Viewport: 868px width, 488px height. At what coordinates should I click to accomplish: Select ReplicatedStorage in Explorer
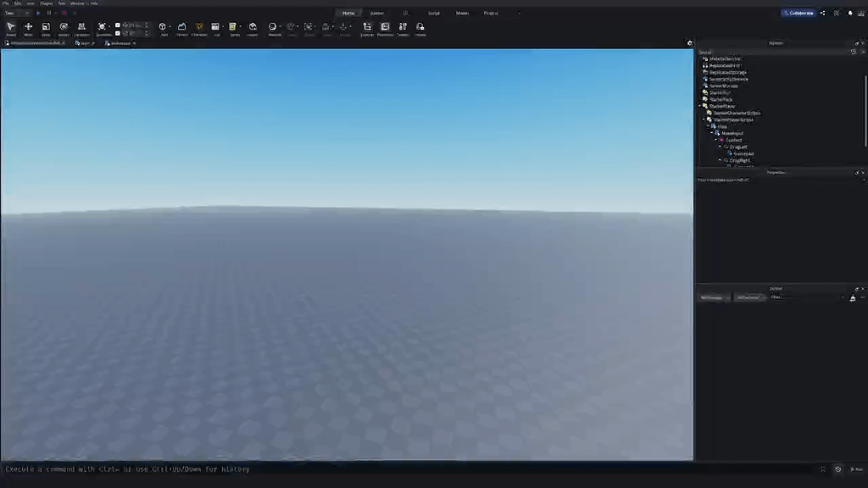pyautogui.click(x=728, y=73)
